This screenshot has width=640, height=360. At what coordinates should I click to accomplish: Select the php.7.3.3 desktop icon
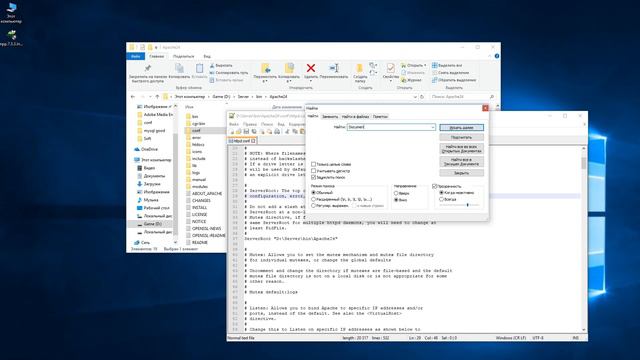point(11,38)
